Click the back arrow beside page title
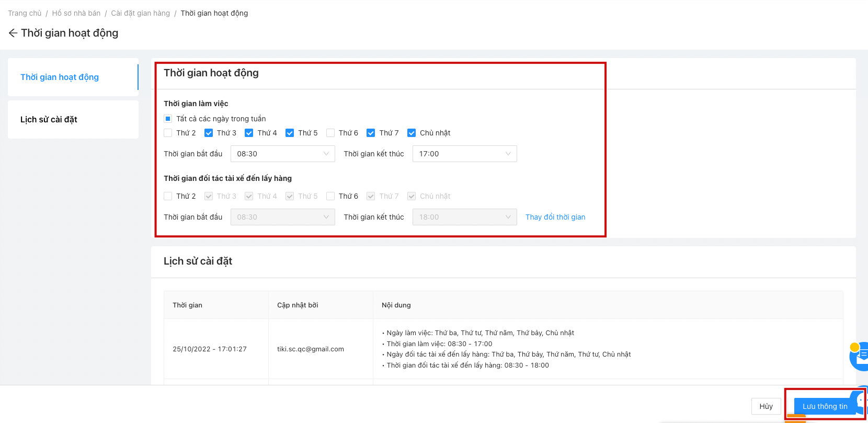Image resolution: width=868 pixels, height=423 pixels. 13,33
